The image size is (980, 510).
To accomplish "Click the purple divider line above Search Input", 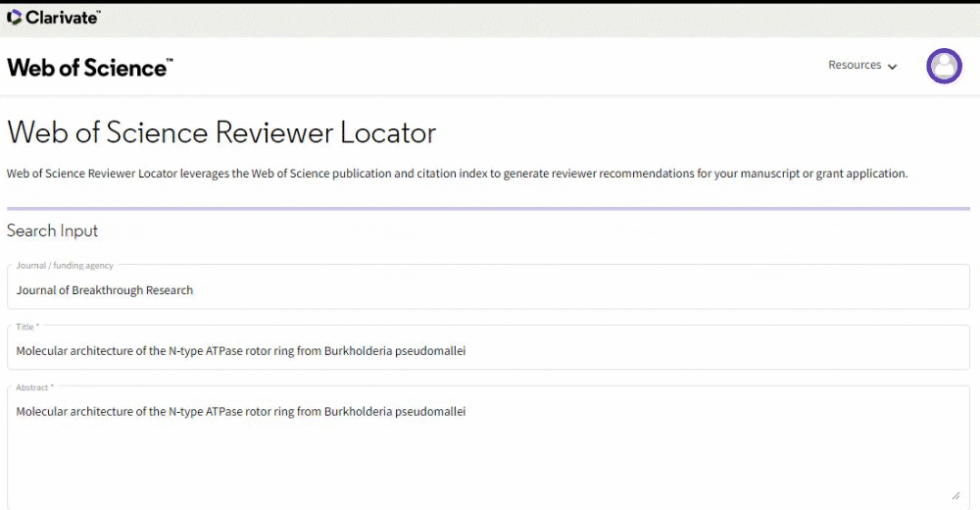I will [488, 208].
